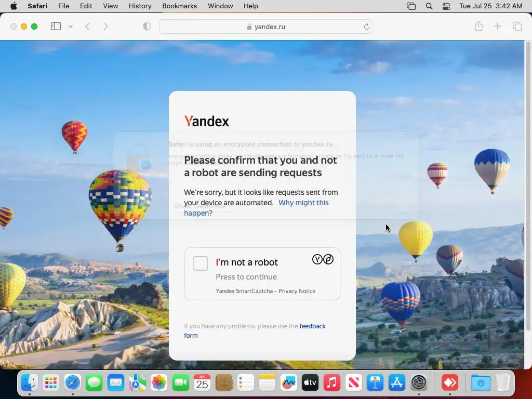Open the Help menu

tap(251, 6)
